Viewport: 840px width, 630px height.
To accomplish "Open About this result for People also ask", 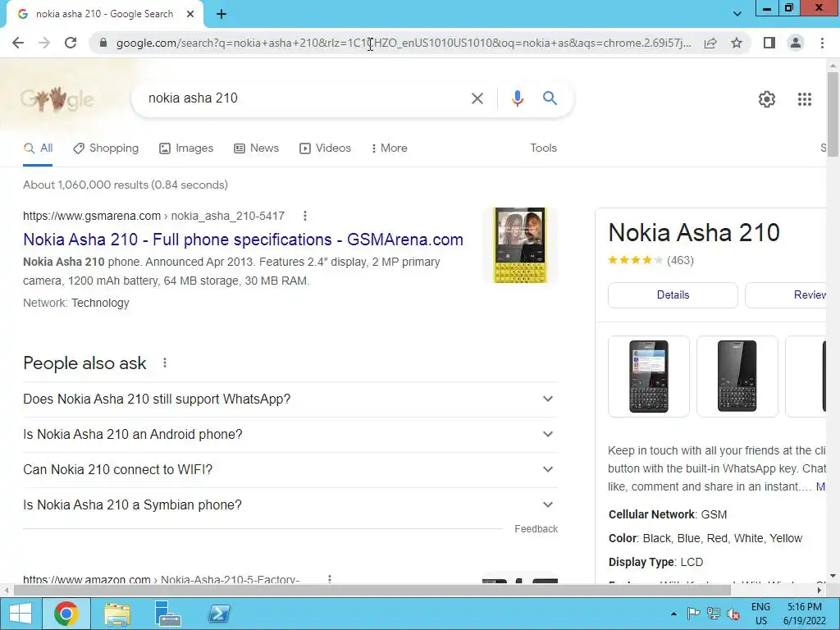I will click(x=165, y=363).
